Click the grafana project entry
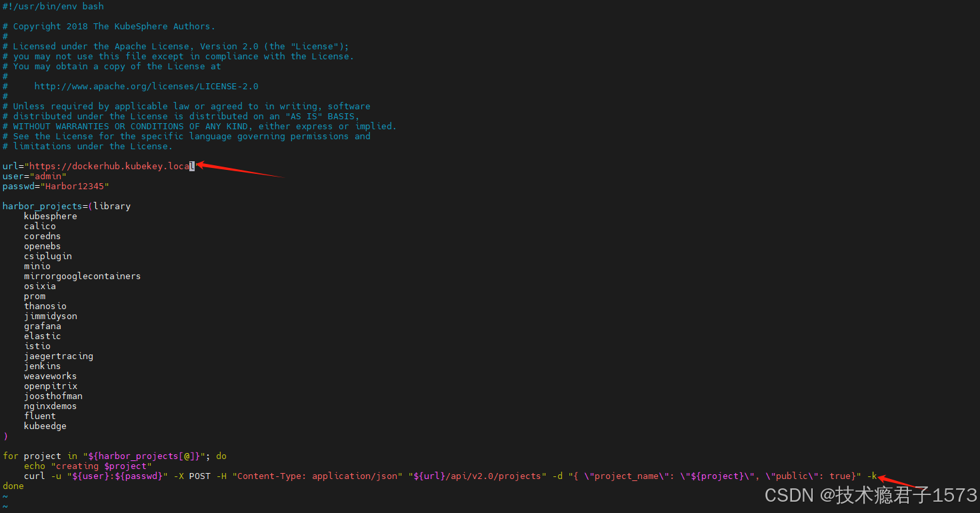The width and height of the screenshot is (980, 513). [43, 326]
